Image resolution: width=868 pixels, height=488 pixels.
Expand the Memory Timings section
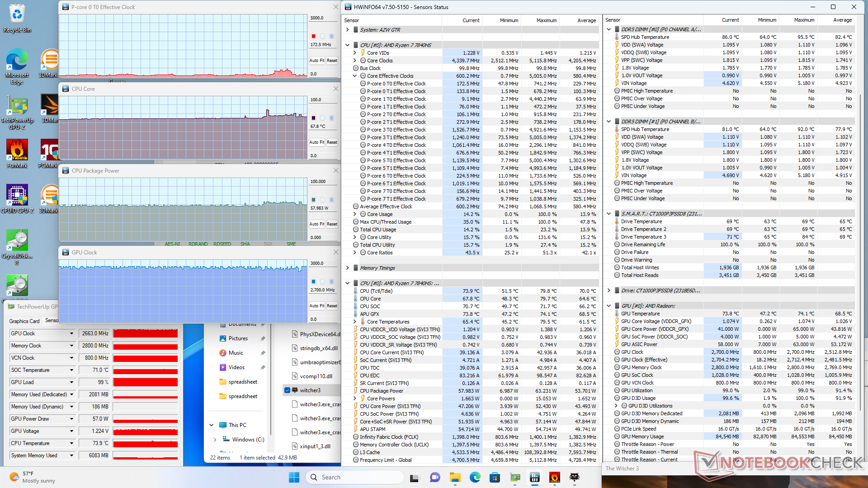point(347,268)
